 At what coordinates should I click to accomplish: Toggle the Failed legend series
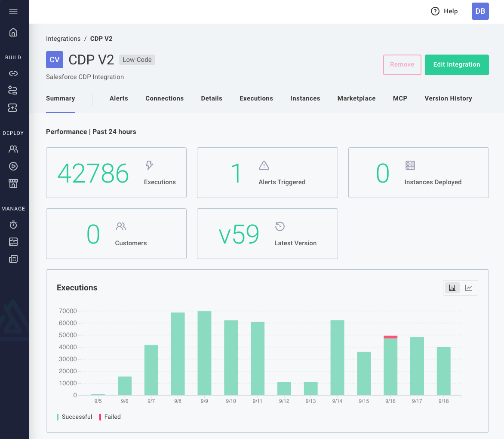[x=110, y=417]
